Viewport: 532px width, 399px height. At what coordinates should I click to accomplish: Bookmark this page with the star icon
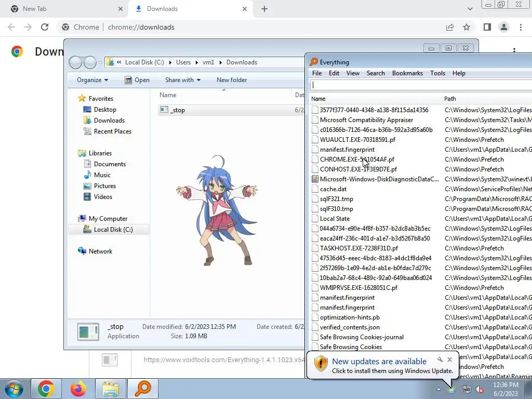[x=467, y=27]
